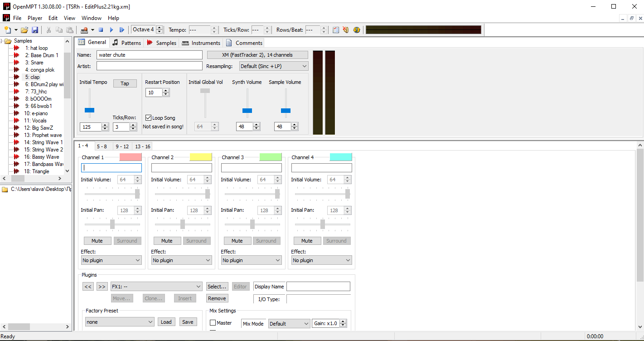Toggle the Loop Song checkbox
Viewport: 644px width, 341px height.
coord(148,118)
